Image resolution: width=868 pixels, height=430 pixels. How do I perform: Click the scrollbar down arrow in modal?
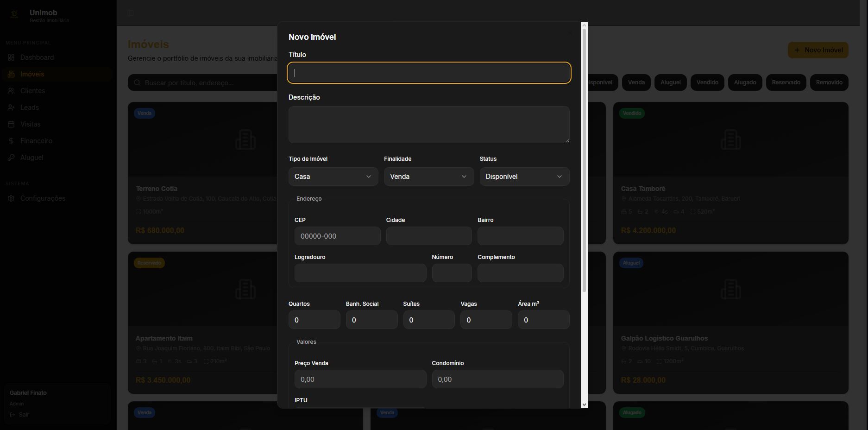584,405
